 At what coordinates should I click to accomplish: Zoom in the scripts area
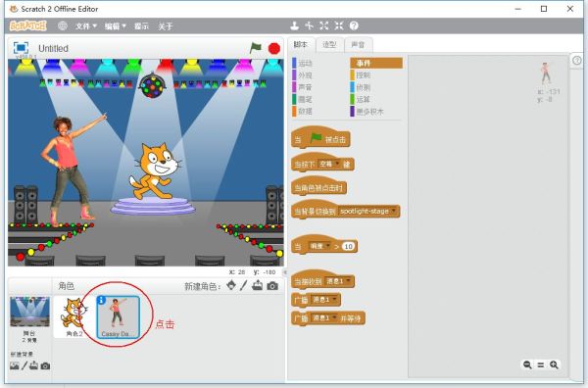(554, 364)
